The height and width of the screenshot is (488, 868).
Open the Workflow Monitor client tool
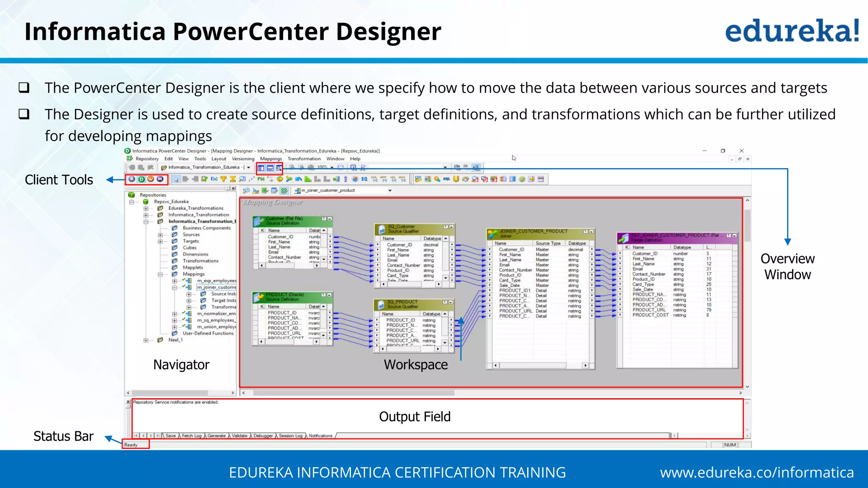point(160,179)
